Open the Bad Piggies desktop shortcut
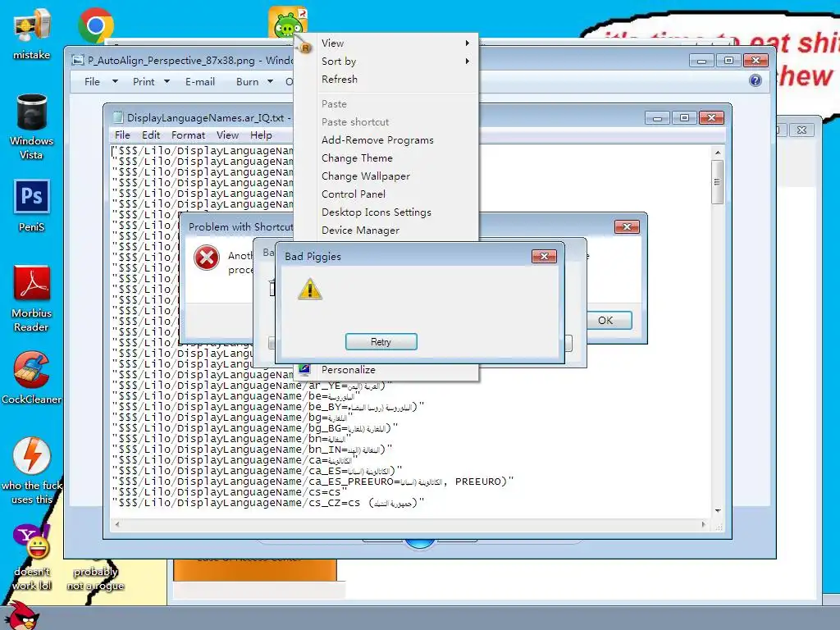The image size is (840, 630). pos(288,22)
